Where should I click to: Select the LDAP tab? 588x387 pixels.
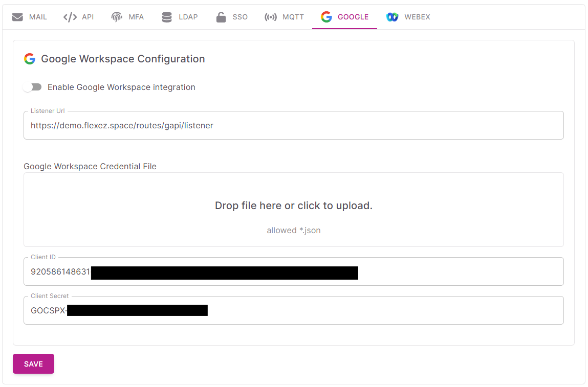tap(180, 17)
